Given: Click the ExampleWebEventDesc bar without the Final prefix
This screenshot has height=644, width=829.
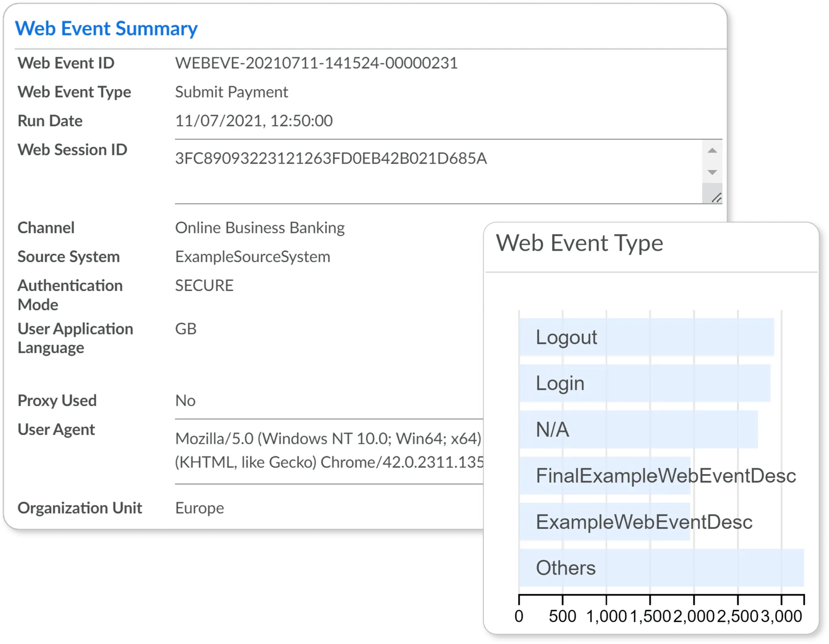Looking at the screenshot, I should 605,521.
